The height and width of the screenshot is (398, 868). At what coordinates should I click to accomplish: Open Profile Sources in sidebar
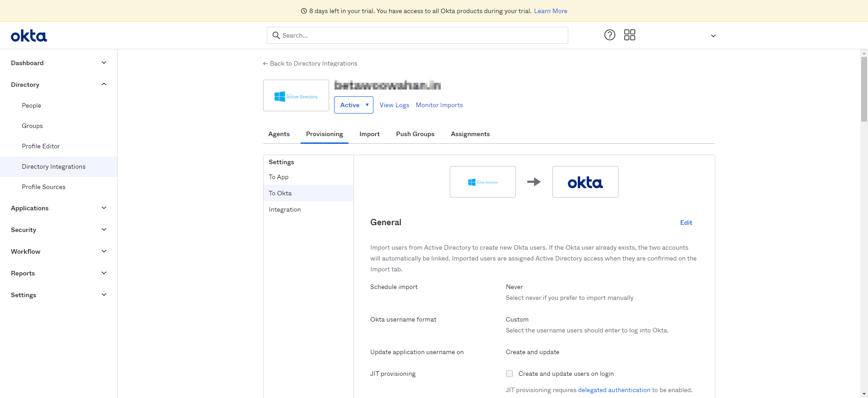[x=59, y=187]
